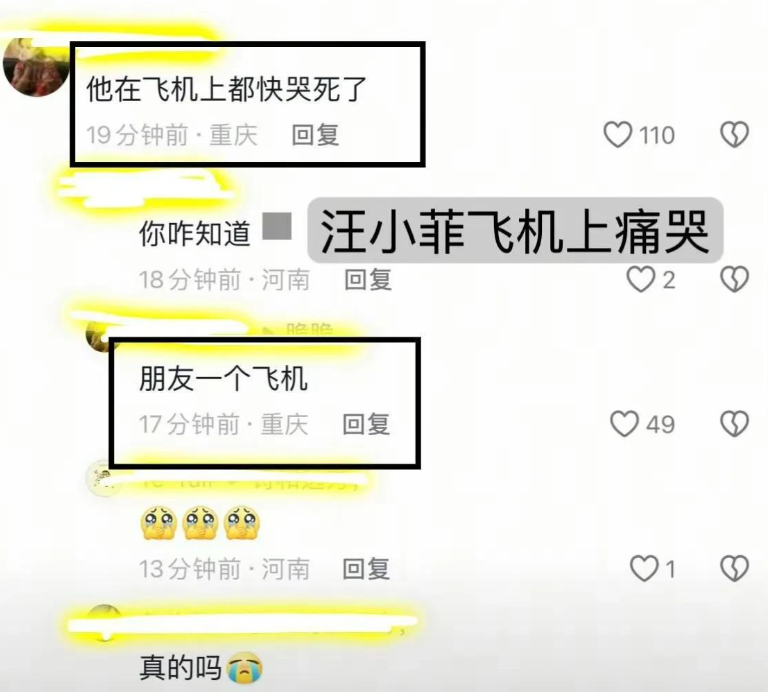This screenshot has height=692, width=768.
Task: Tap broken heart on 你咋知道 comment
Action: (734, 279)
